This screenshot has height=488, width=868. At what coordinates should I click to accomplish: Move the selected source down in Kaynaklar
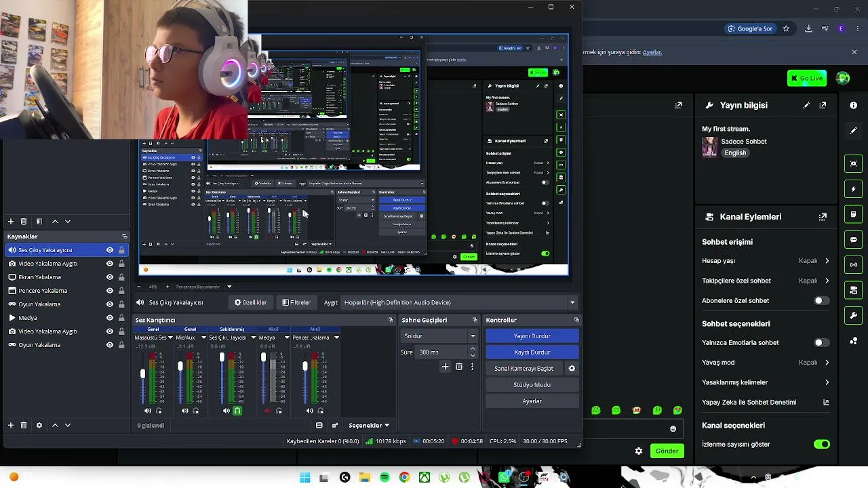(x=68, y=425)
